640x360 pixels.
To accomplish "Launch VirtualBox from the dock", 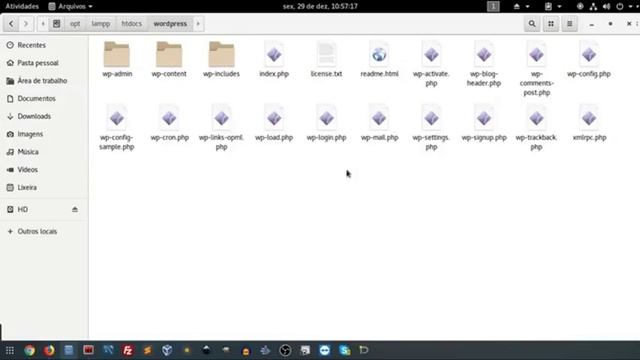I will point(167,350).
